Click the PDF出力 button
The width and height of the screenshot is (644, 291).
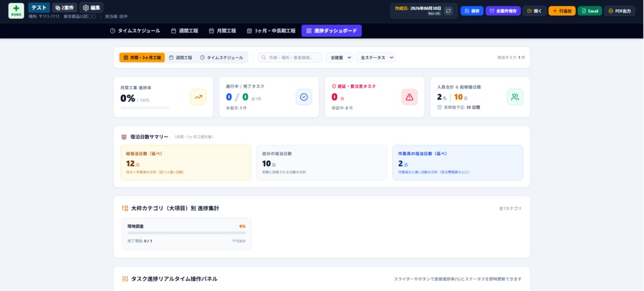[x=619, y=11]
